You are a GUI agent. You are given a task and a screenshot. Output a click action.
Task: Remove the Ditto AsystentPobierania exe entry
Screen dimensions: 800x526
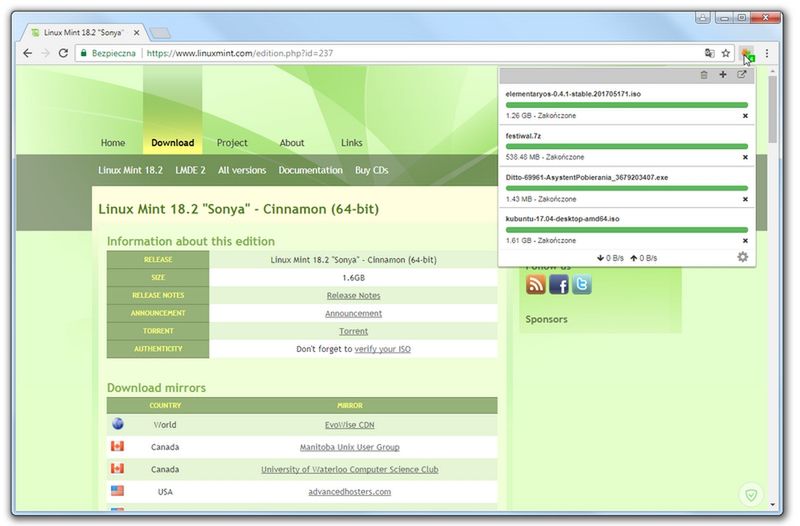click(745, 199)
